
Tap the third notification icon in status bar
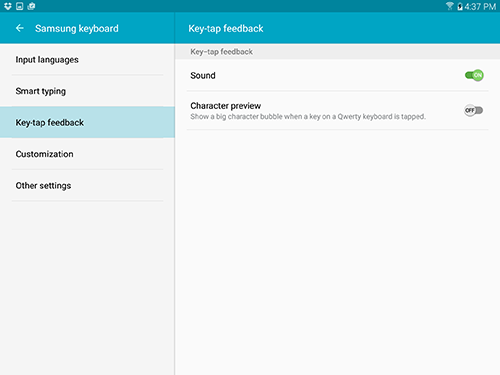coord(31,6)
